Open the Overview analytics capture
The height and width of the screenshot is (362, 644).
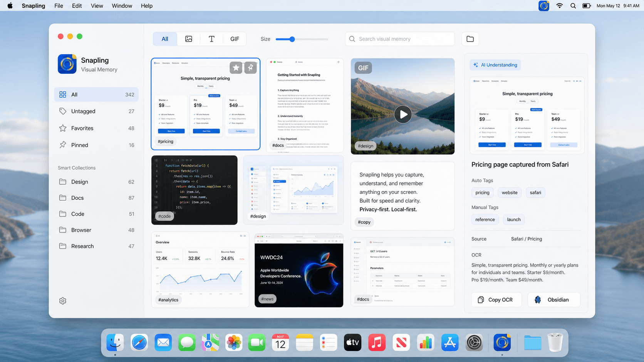click(x=200, y=270)
